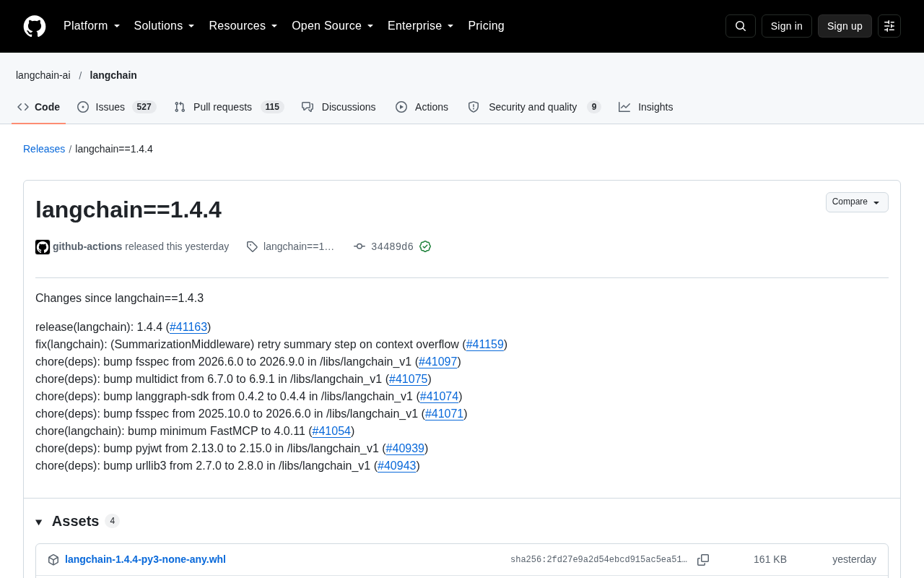Open the langchain==1… tag link
The image size is (924, 578).
[299, 246]
